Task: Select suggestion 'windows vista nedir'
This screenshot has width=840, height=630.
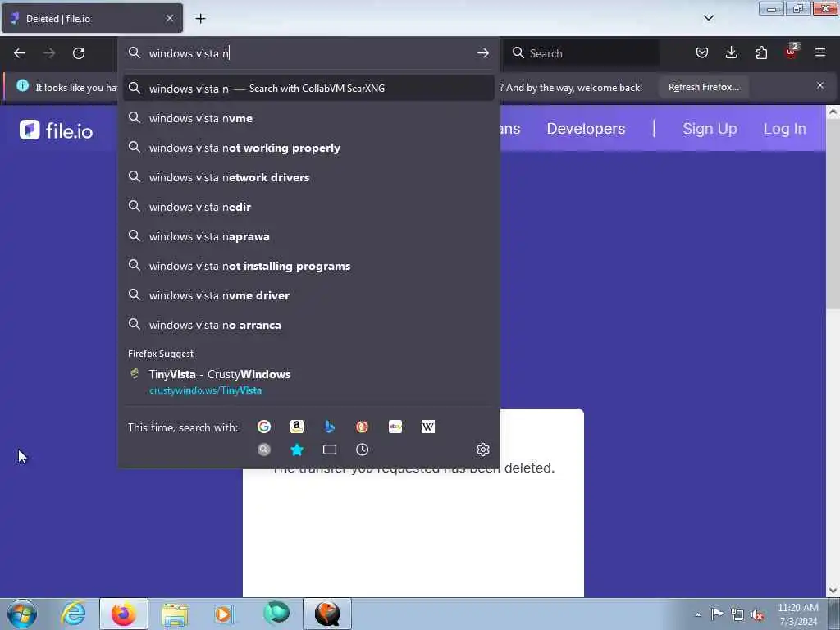Action: [308, 206]
